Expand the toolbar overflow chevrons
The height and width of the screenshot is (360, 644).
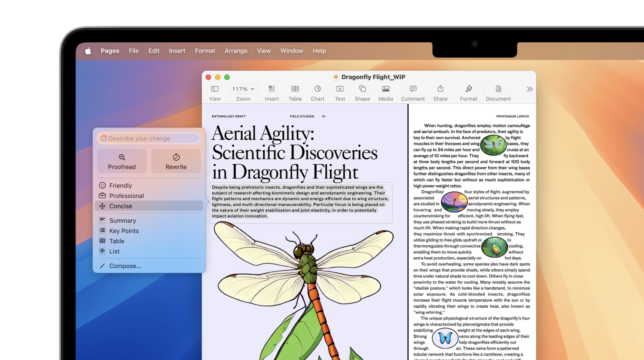click(530, 89)
